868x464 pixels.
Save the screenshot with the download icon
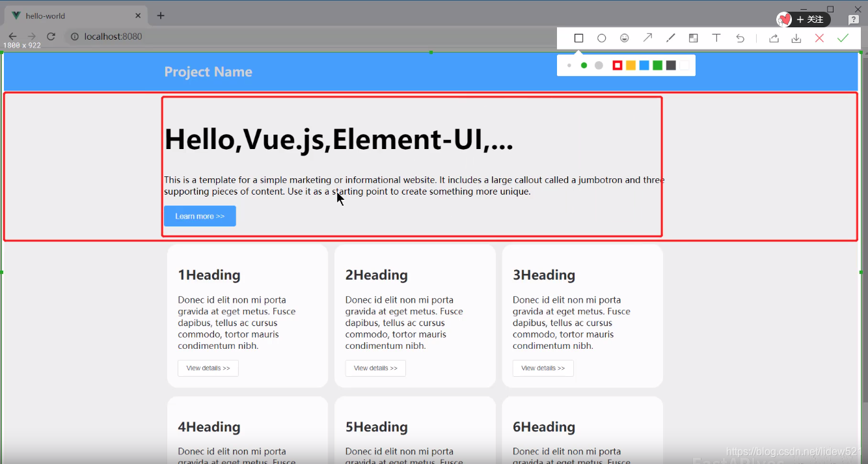796,38
